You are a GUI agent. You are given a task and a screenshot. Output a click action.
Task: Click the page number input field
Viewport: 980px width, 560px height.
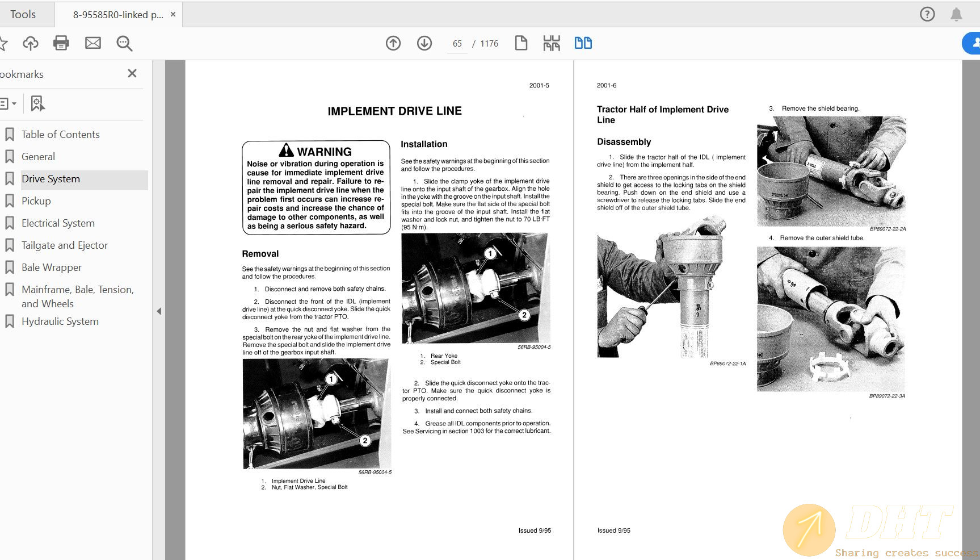(457, 44)
